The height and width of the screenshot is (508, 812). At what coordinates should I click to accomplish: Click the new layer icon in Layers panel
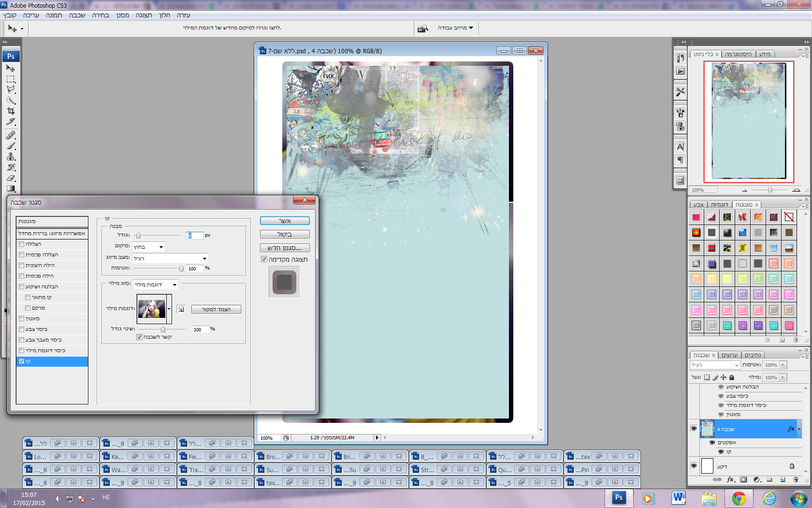pos(783,480)
